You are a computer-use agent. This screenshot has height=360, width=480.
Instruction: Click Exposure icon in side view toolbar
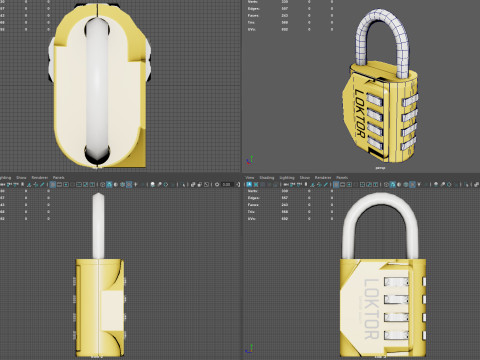pyautogui.click(x=217, y=184)
